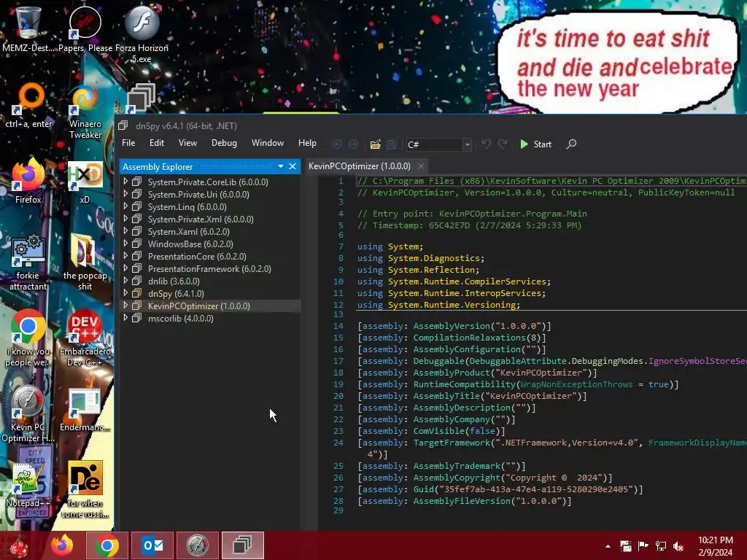Screen dimensions: 747x560
Task: Open the Debug menu
Action: click(224, 143)
